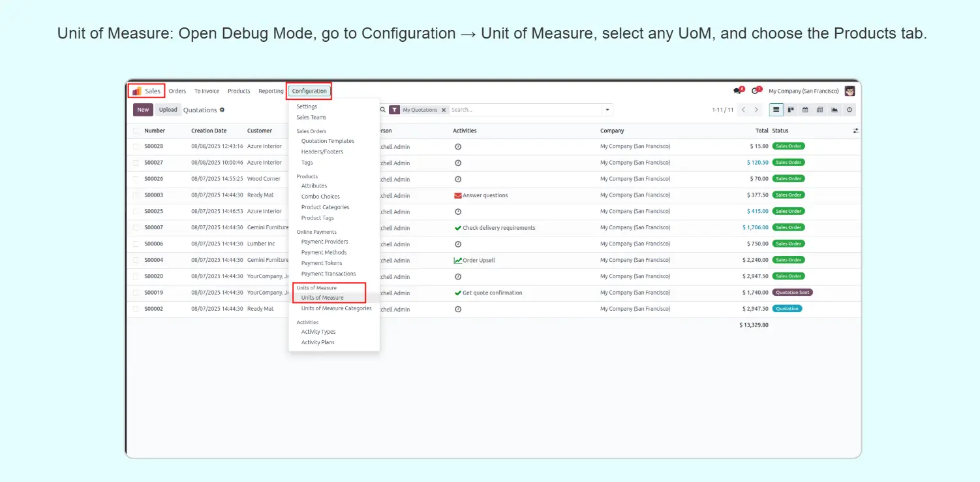Choose Product Categories from Configuration menu
This screenshot has width=980, height=482.
click(325, 207)
